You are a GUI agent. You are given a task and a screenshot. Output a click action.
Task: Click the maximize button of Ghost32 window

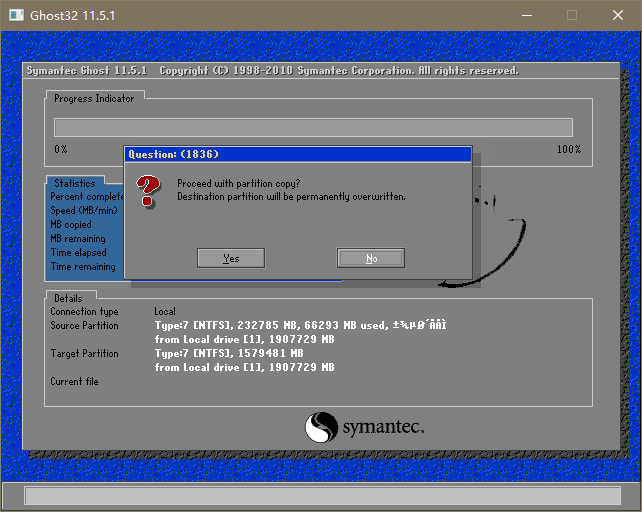point(572,15)
